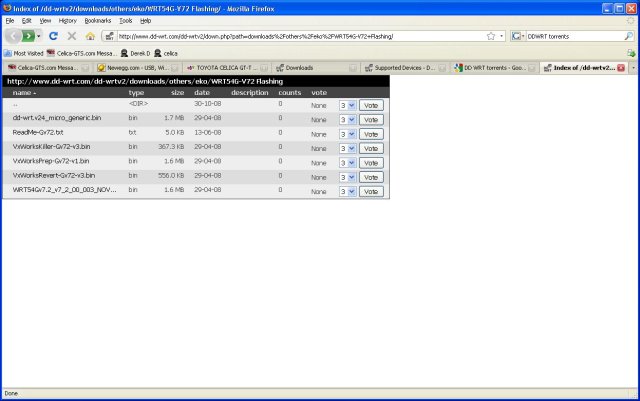Screen dimensions: 640x401
Task: Open the Tools menu
Action: (x=125, y=20)
